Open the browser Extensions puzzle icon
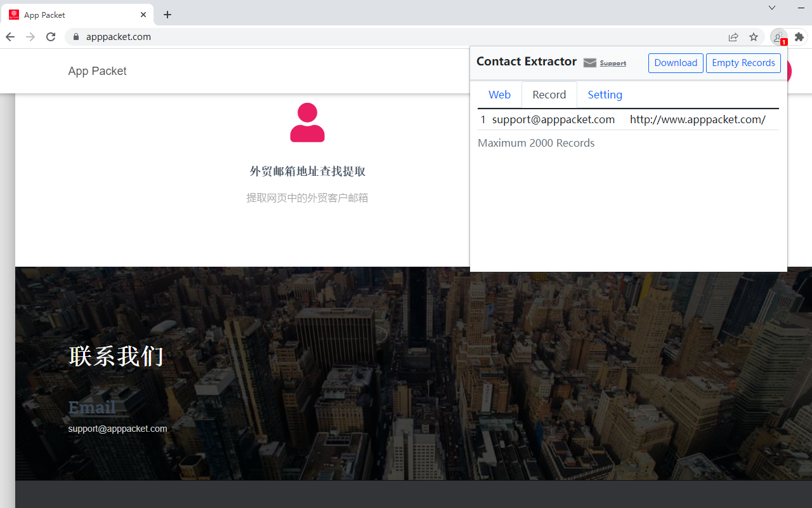Screen dimensions: 812x508 (799, 37)
